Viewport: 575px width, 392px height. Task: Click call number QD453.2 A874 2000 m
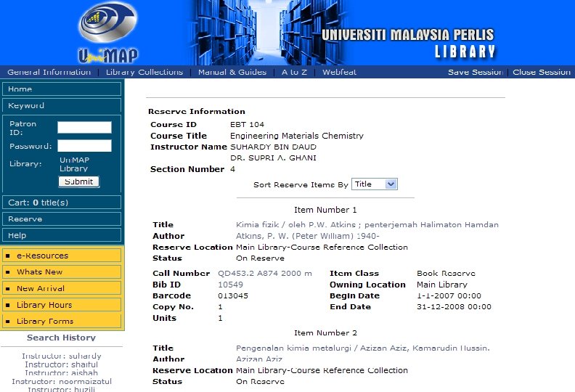[x=265, y=274]
